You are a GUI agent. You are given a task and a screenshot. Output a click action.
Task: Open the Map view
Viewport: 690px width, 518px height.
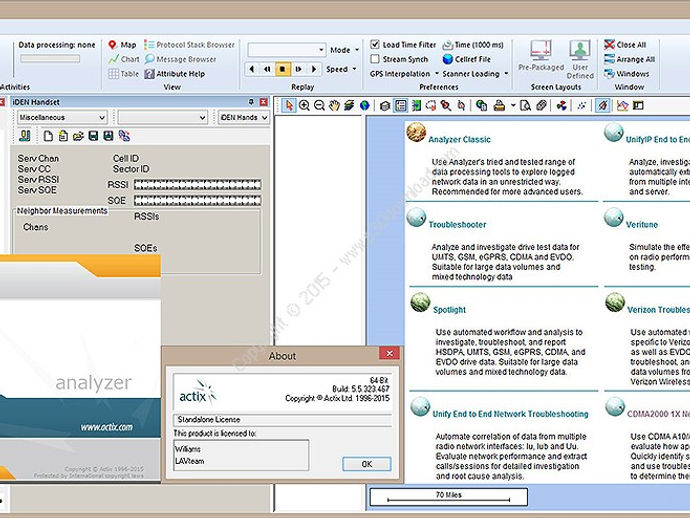pos(122,45)
